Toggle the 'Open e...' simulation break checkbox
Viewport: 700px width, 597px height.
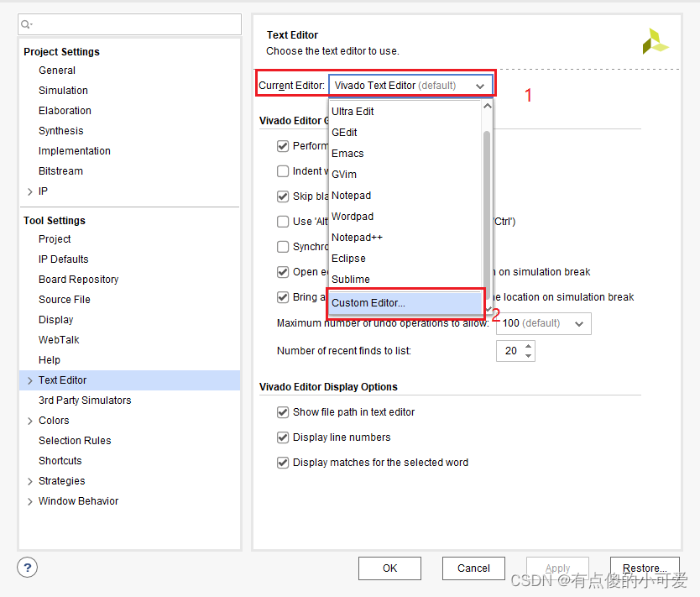(283, 272)
